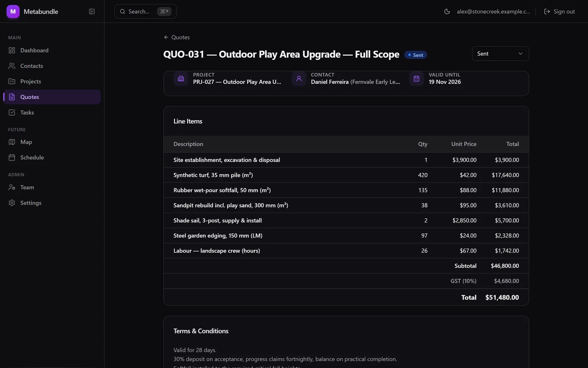Open Contacts from the sidebar
This screenshot has height=368, width=588.
[52, 66]
